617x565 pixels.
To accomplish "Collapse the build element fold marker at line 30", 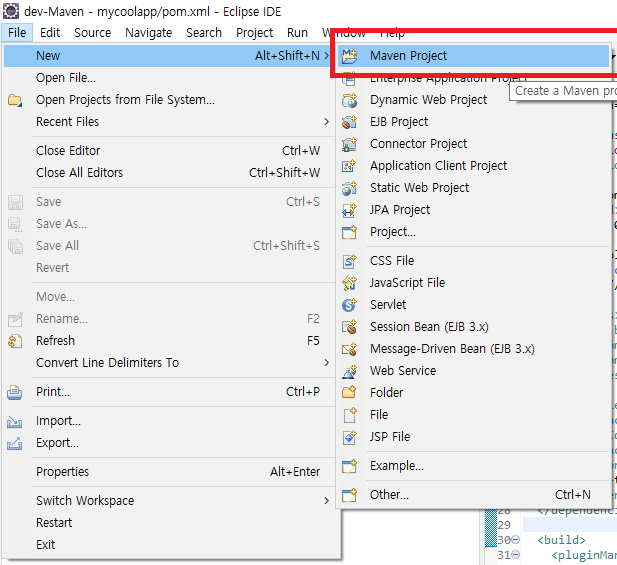I will (x=515, y=540).
